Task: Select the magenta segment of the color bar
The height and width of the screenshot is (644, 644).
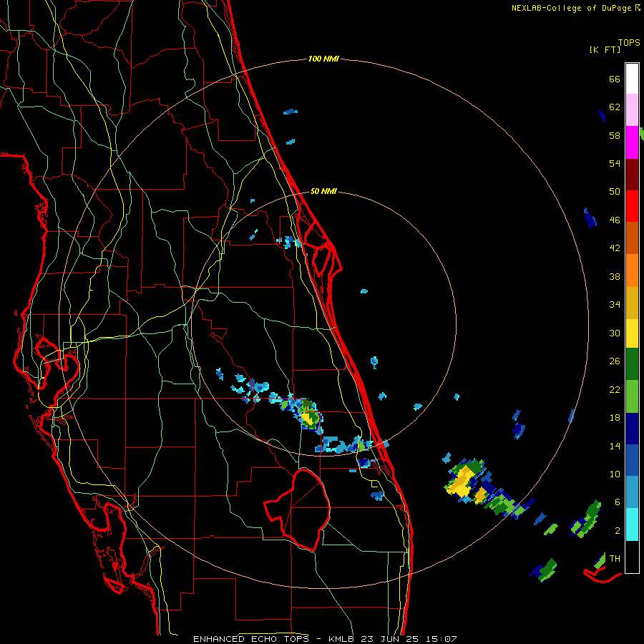Action: [x=632, y=142]
